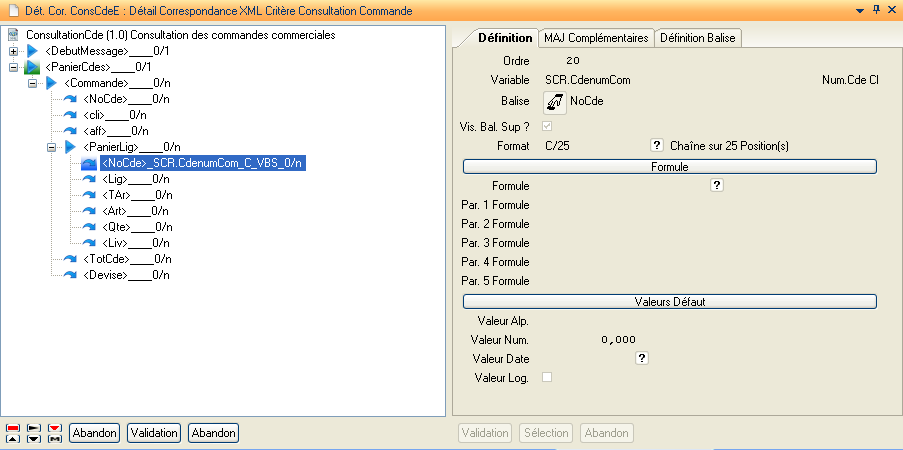903x450 pixels.
Task: Collapse the PanierLig tree node
Action: click(x=52, y=147)
